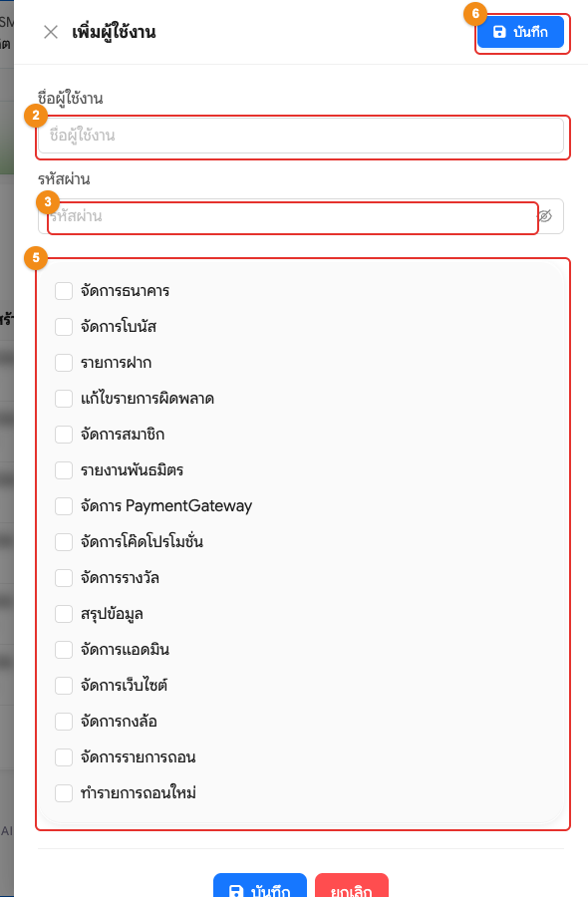Check the รายงานพันธมิตร checkbox
This screenshot has height=897, width=588.
pyautogui.click(x=64, y=470)
